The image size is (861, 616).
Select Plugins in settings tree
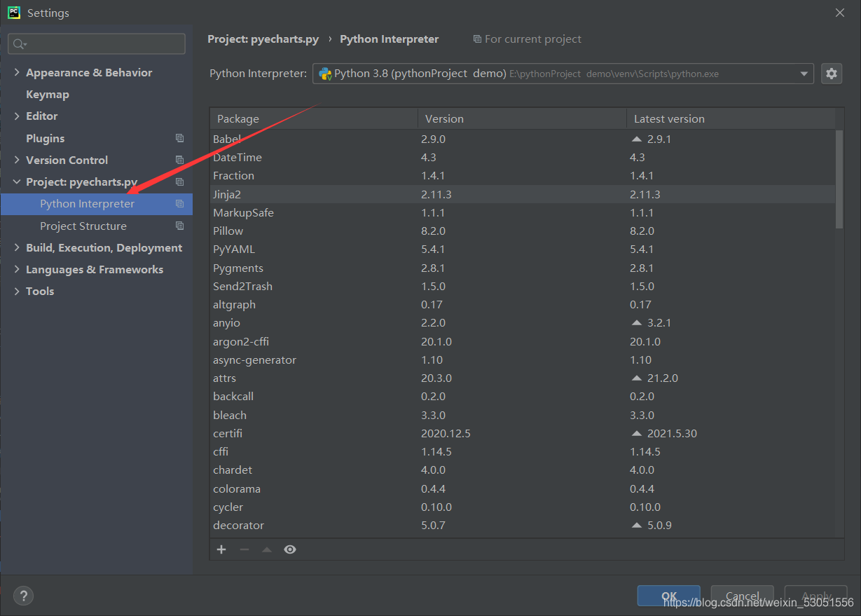[45, 138]
